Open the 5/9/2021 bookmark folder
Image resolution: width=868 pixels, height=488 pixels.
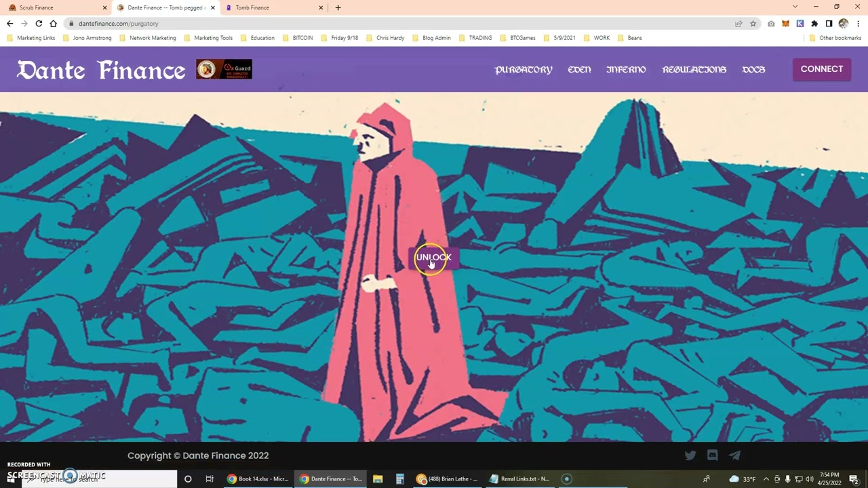coord(559,38)
